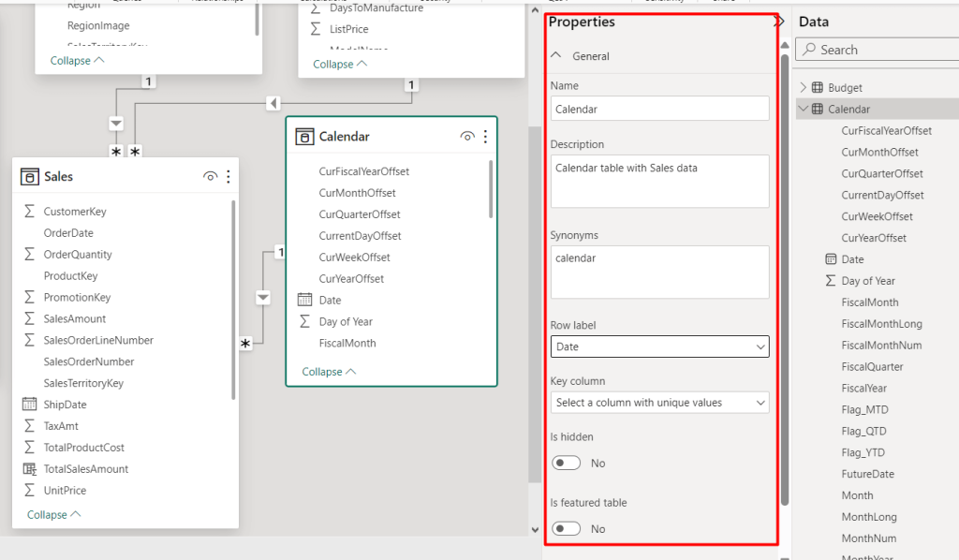Open more options on Sales table card
The image size is (959, 560).
click(229, 177)
